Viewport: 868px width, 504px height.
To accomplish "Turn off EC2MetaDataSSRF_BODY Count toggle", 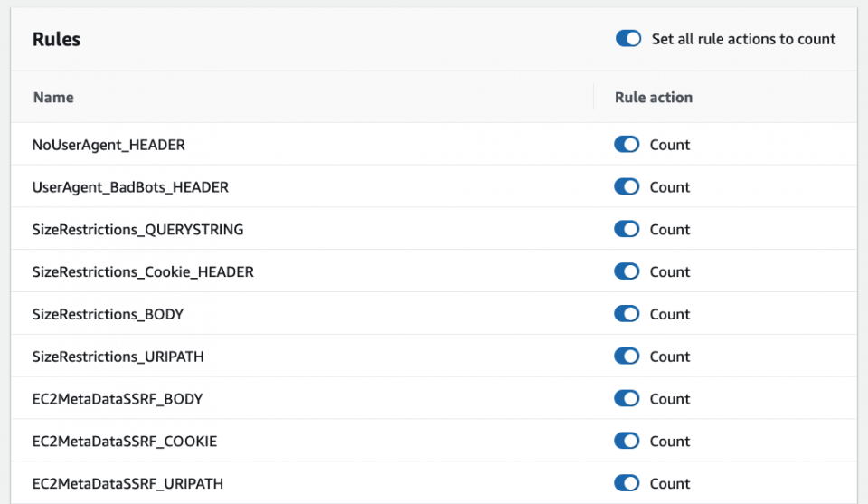I will 627,399.
